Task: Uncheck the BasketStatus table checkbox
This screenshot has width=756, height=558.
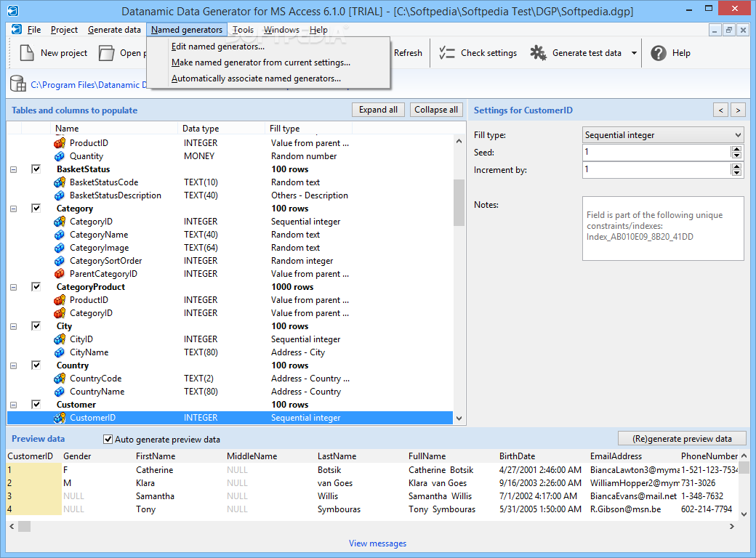Action: coord(36,169)
